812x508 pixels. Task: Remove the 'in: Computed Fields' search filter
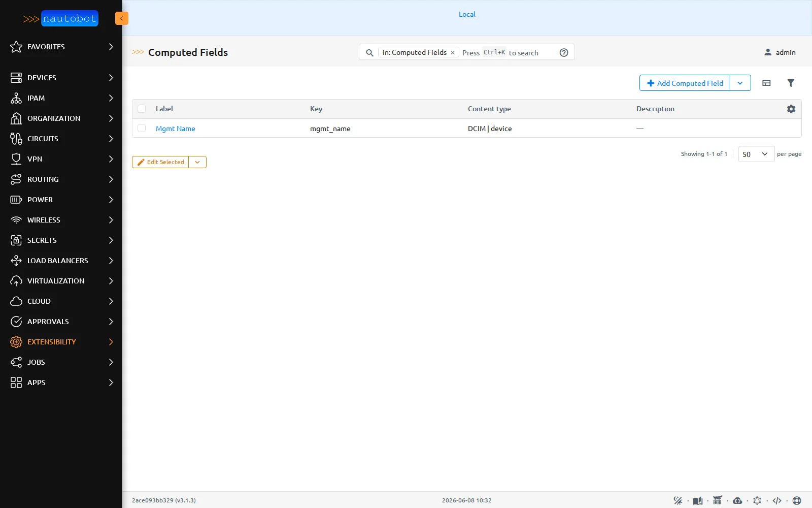click(453, 53)
